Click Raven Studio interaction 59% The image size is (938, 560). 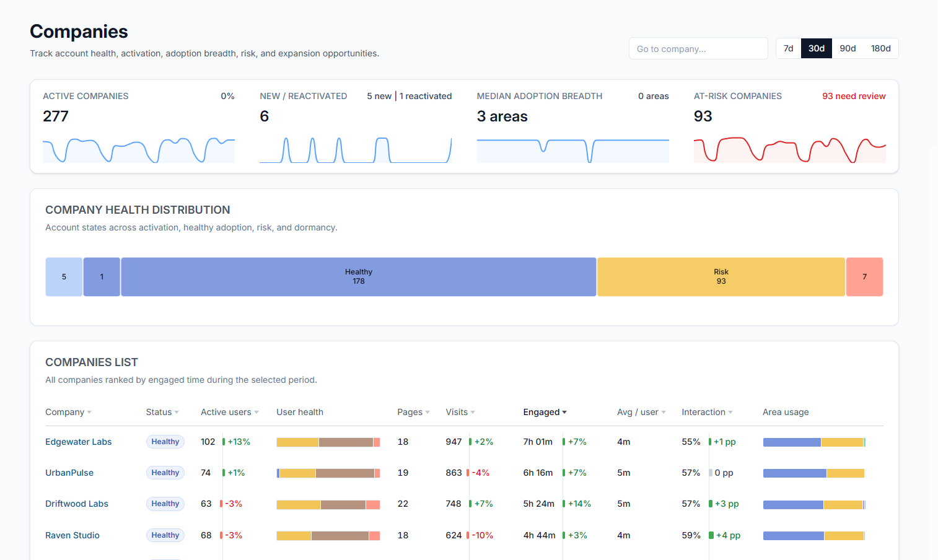[x=691, y=535]
